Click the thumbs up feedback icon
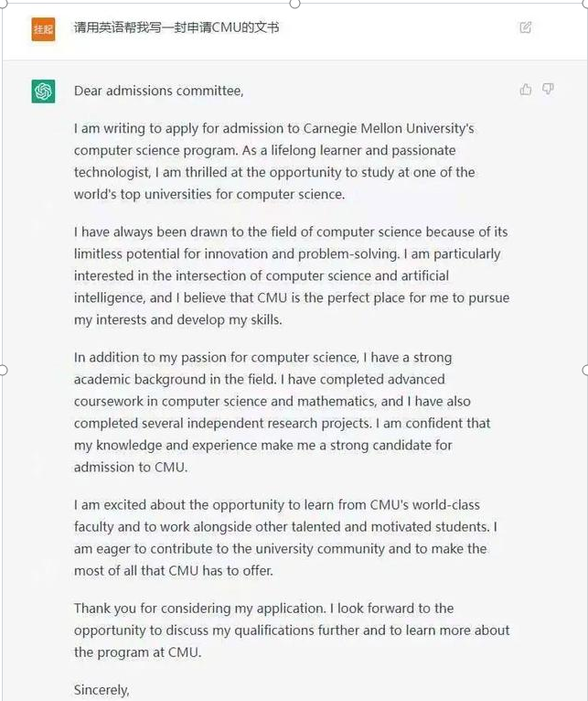 click(x=526, y=89)
